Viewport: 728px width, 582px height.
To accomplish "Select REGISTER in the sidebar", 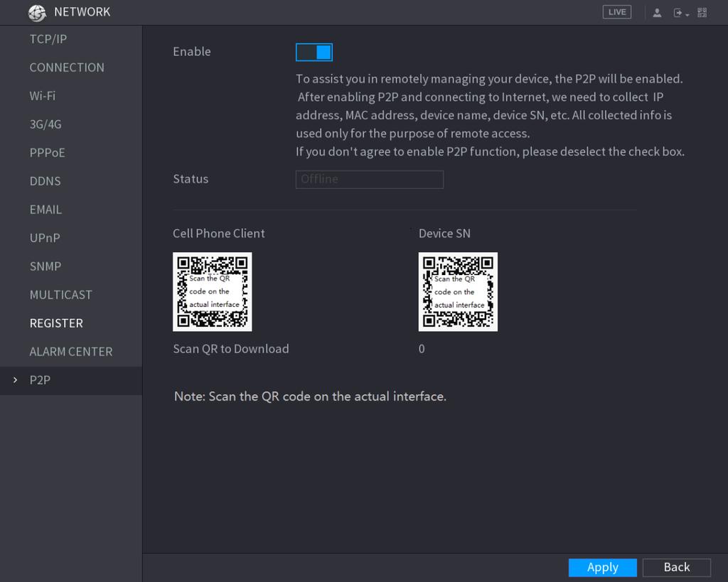I will pos(56,323).
